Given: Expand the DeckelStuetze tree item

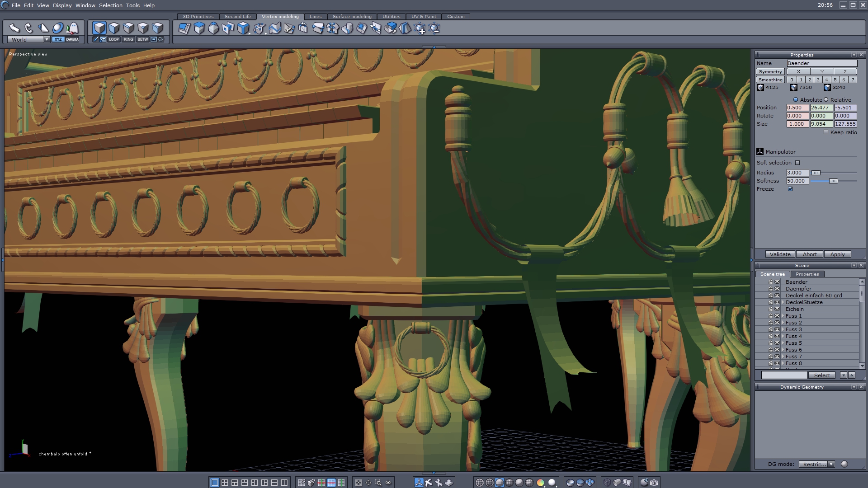Looking at the screenshot, I should click(x=783, y=302).
